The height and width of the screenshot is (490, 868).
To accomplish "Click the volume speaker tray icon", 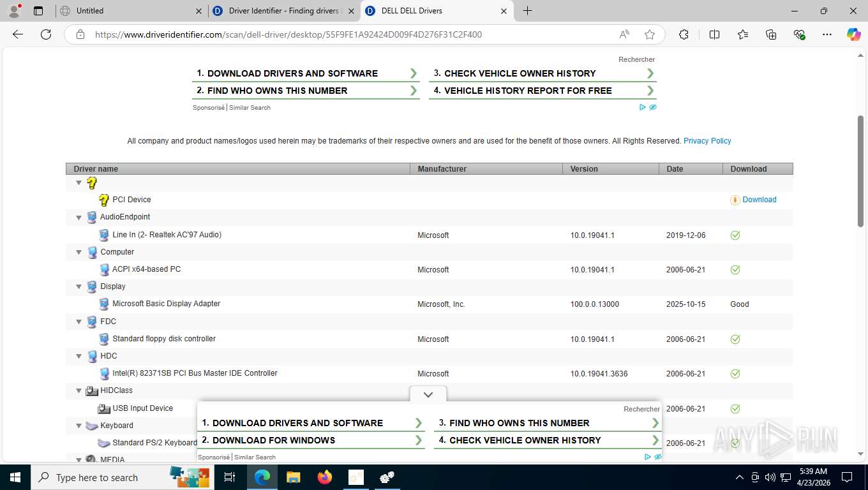I will 770,477.
